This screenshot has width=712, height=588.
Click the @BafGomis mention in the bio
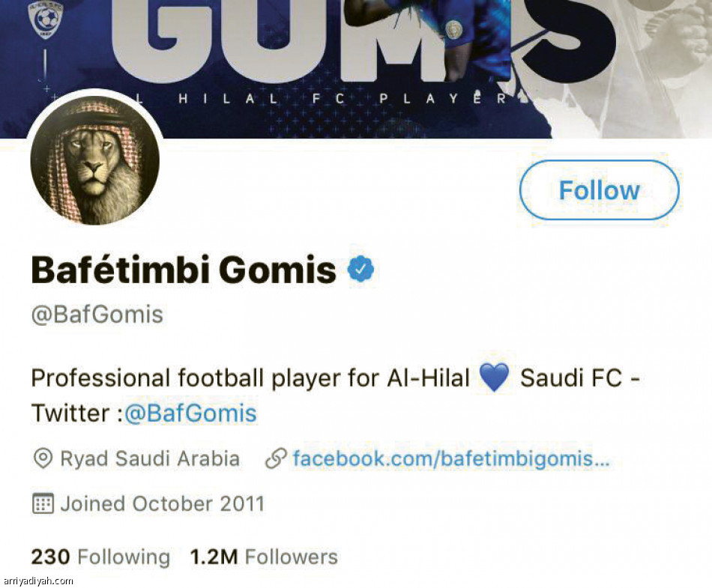coord(190,413)
